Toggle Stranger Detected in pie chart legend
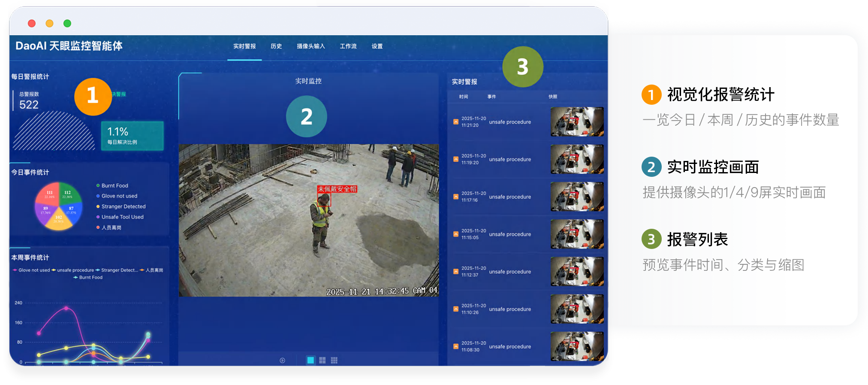The width and height of the screenshot is (868, 385). point(123,207)
